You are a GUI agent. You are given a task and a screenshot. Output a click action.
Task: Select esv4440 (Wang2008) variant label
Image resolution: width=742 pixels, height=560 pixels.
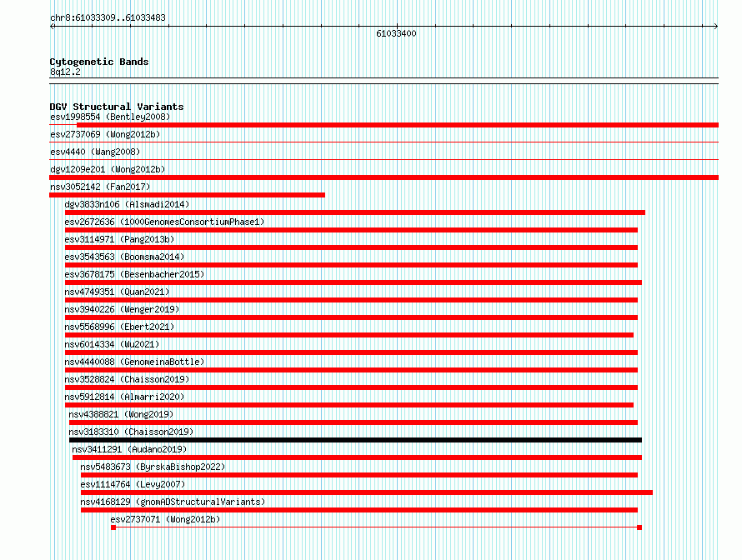(95, 152)
